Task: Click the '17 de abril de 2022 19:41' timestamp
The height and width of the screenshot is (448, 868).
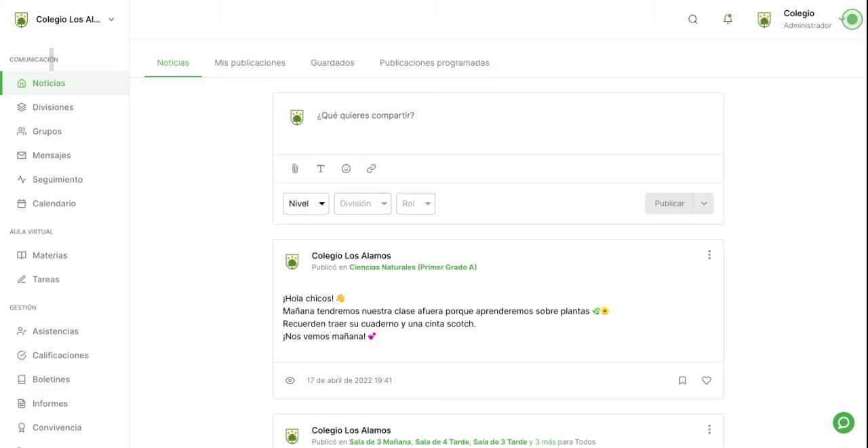Action: point(349,381)
